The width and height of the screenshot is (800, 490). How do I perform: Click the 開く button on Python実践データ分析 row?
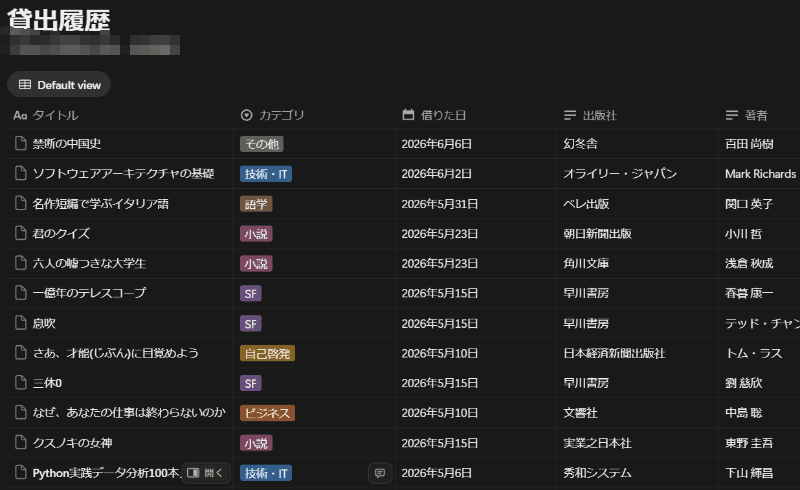coord(206,473)
